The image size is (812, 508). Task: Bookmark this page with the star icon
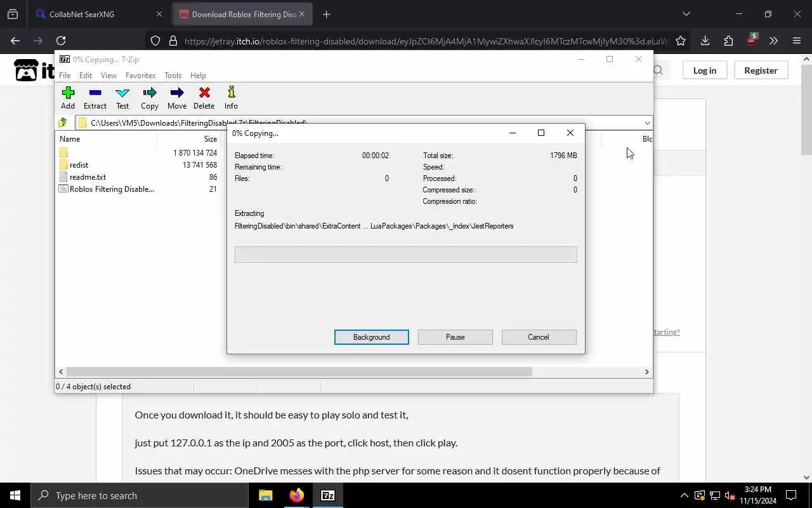coord(681,41)
